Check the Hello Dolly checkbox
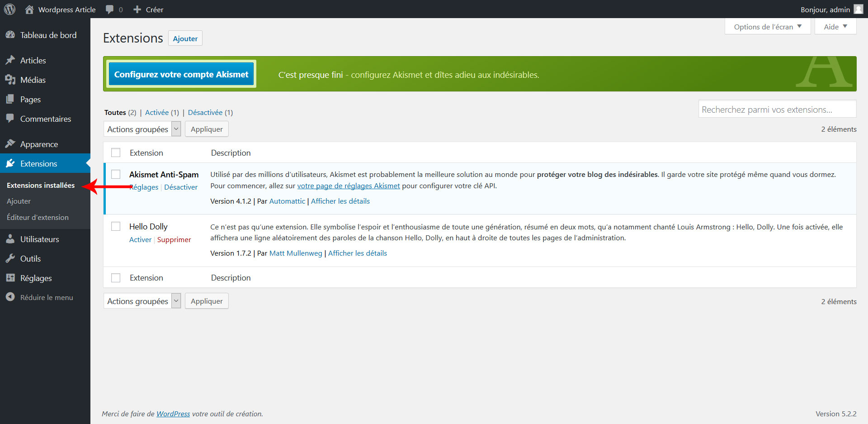868x424 pixels. tap(116, 226)
